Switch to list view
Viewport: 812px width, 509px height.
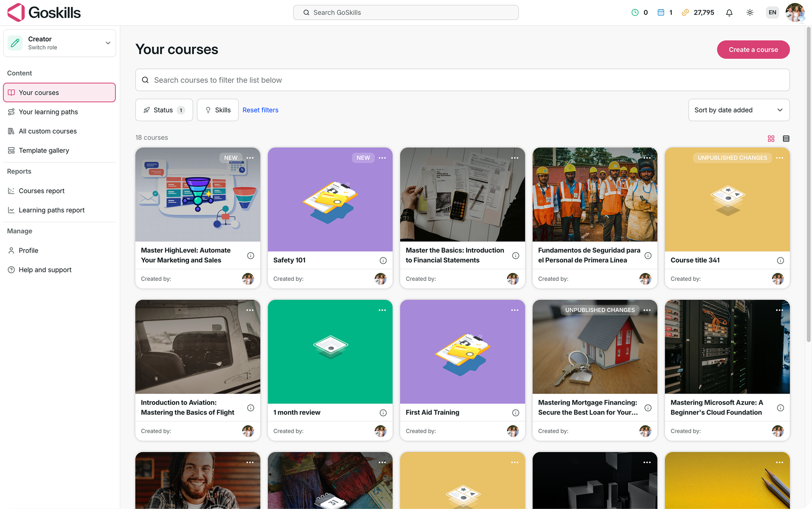pos(786,138)
